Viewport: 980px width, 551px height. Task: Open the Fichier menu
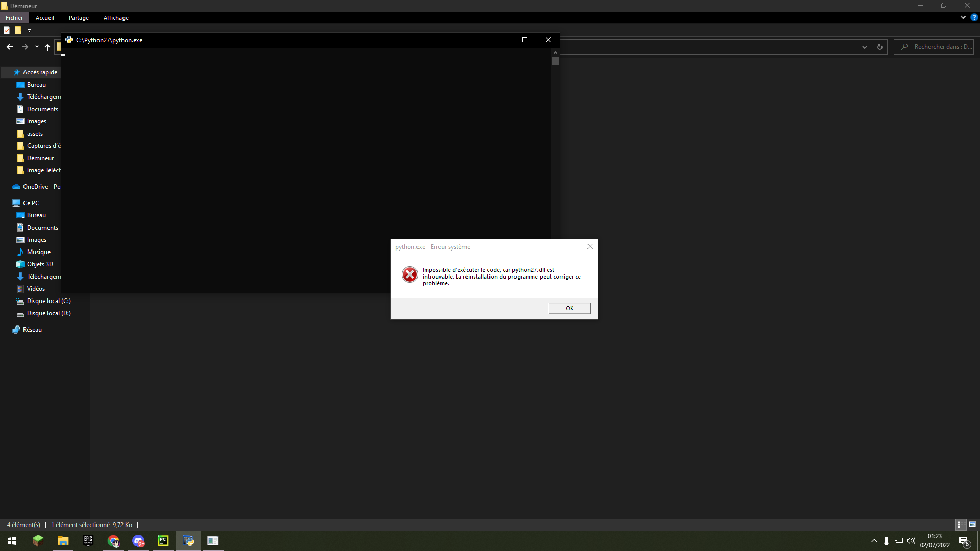tap(14, 18)
